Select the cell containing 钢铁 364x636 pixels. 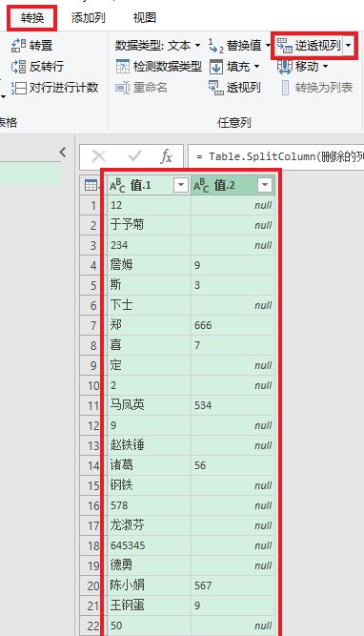coord(149,485)
